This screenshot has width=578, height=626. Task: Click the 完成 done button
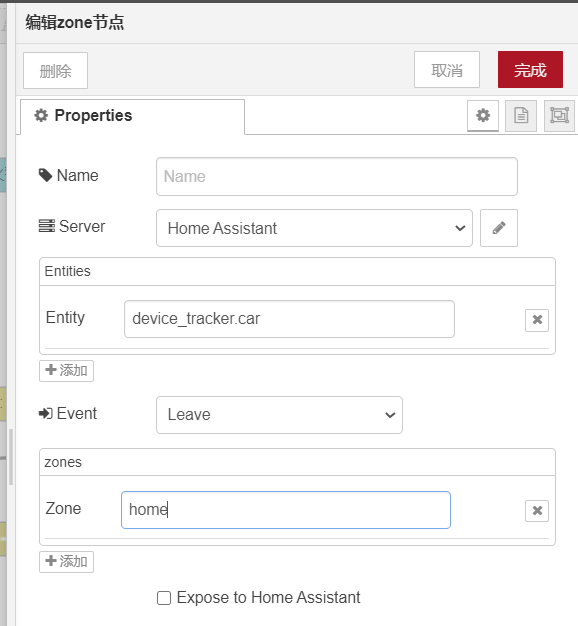point(530,69)
